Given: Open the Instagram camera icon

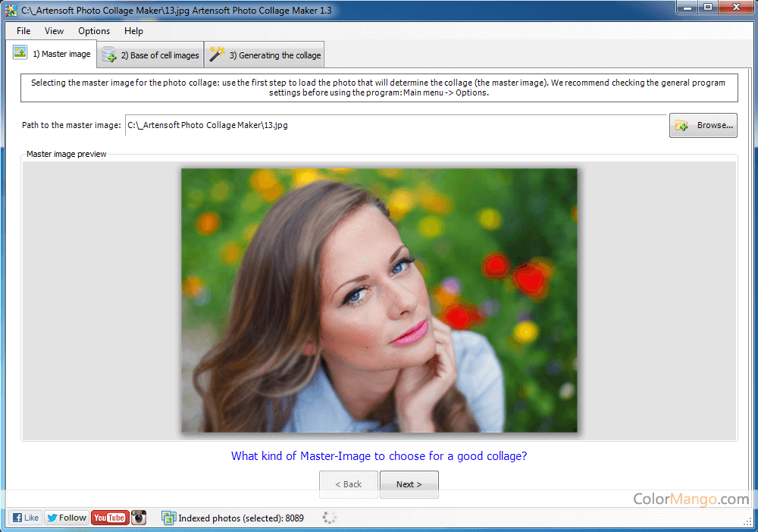Looking at the screenshot, I should (139, 518).
